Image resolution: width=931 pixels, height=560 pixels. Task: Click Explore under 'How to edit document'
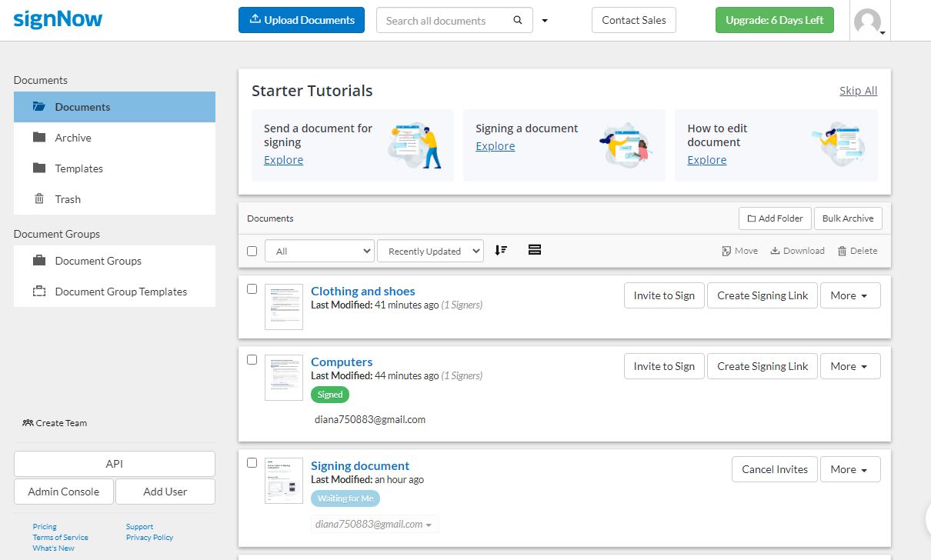click(707, 160)
